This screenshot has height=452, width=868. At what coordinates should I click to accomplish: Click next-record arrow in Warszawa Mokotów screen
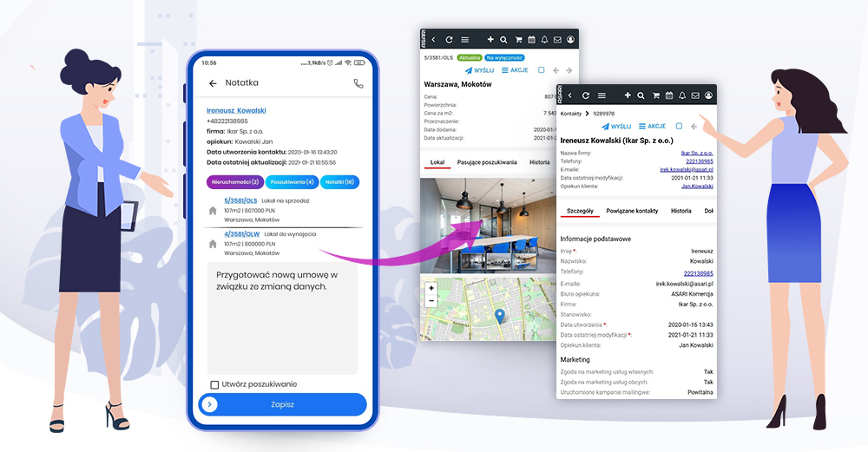tap(569, 70)
